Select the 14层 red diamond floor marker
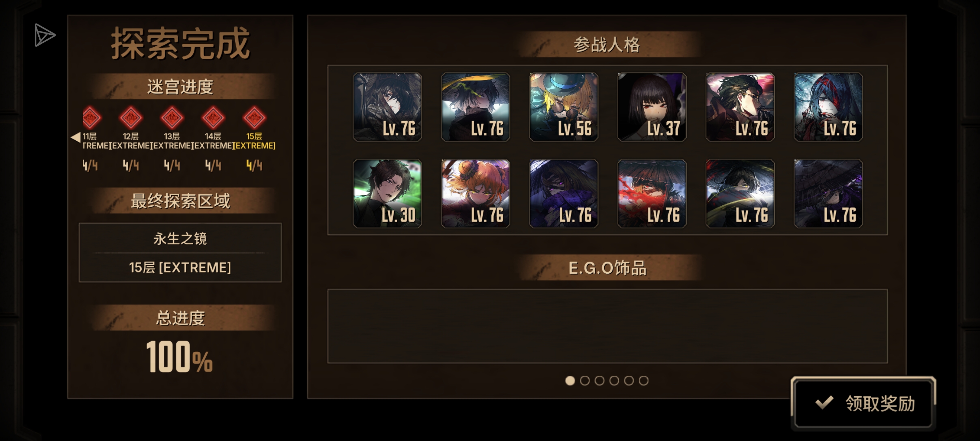The width and height of the screenshot is (980, 441). [x=213, y=117]
